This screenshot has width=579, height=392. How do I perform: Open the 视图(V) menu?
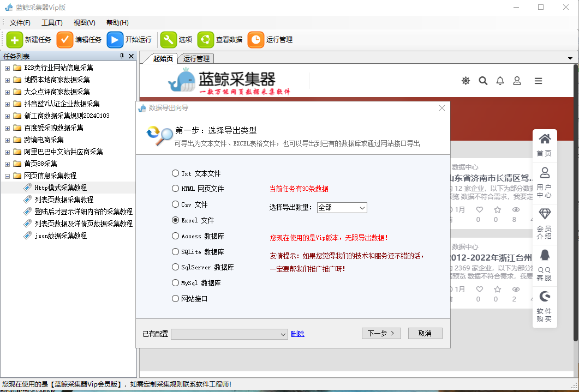pos(85,23)
